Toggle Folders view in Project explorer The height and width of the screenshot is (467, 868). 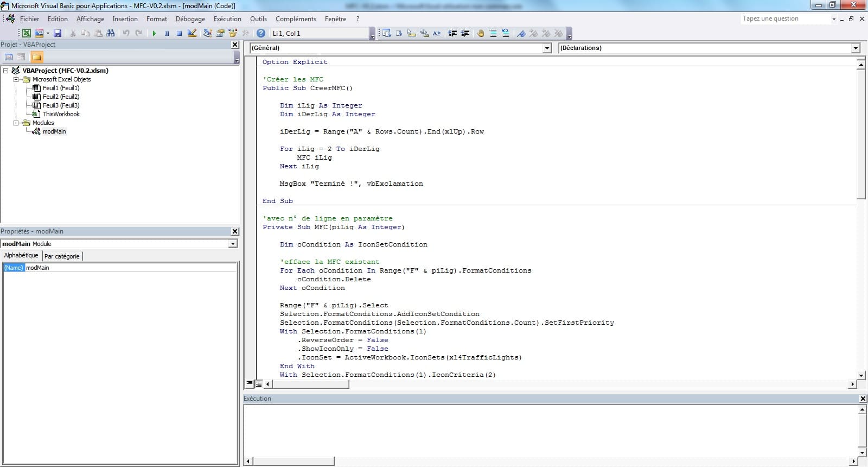click(x=36, y=57)
